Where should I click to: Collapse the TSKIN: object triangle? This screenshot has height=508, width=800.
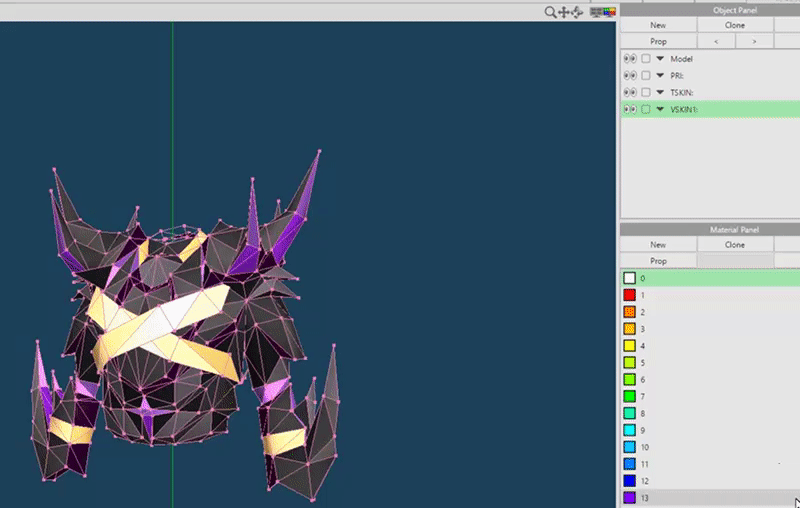[x=660, y=92]
